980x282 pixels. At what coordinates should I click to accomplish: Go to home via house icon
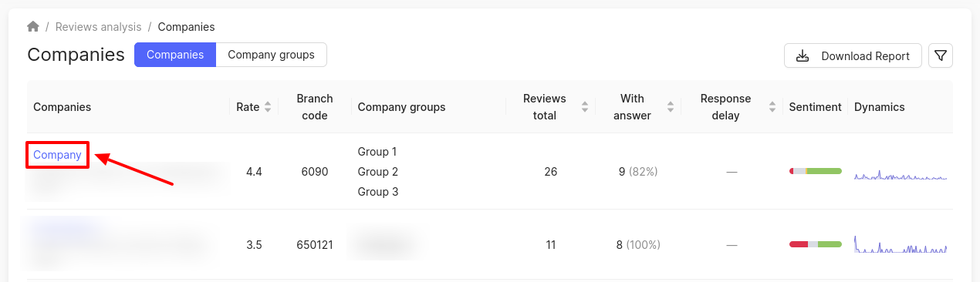pyautogui.click(x=33, y=27)
